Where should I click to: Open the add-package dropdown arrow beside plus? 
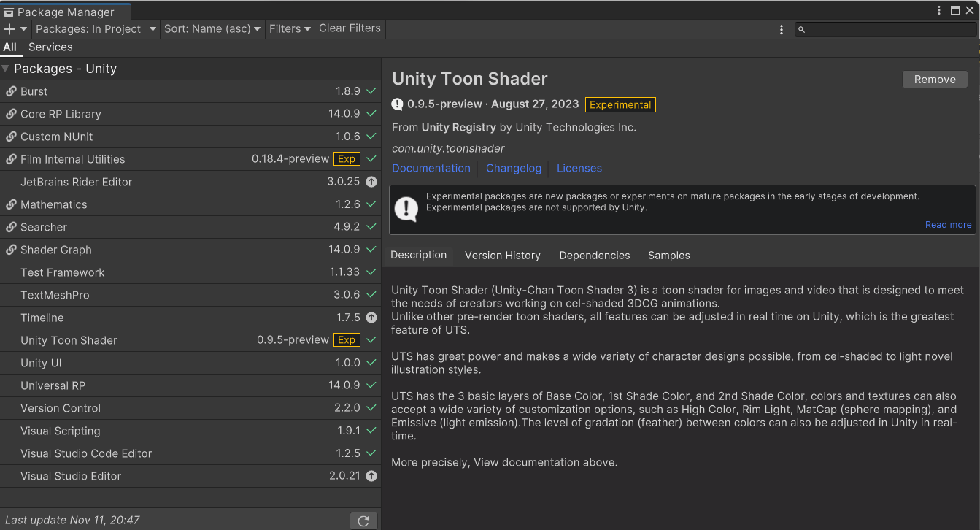23,29
